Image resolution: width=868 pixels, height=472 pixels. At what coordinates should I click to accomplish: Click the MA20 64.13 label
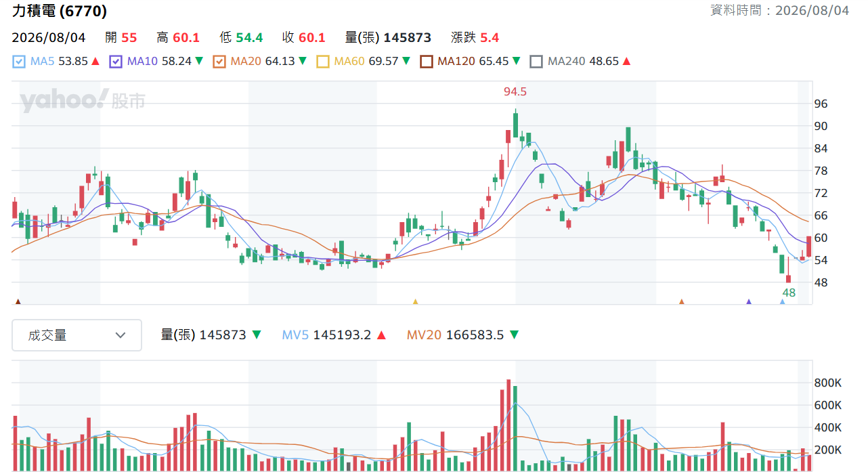point(263,62)
